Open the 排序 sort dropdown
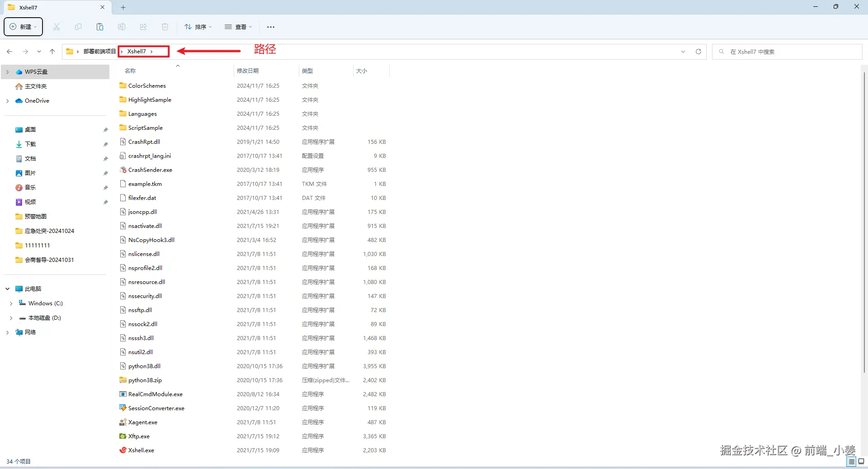The width and height of the screenshot is (868, 469). (x=198, y=27)
